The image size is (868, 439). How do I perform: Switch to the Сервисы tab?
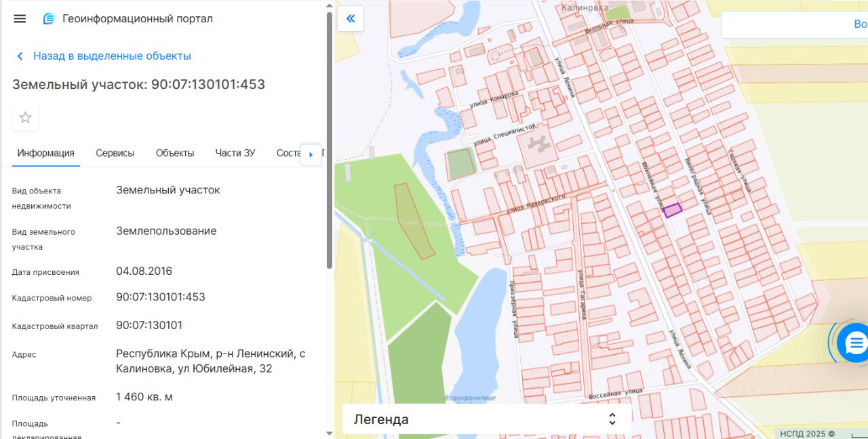[115, 153]
